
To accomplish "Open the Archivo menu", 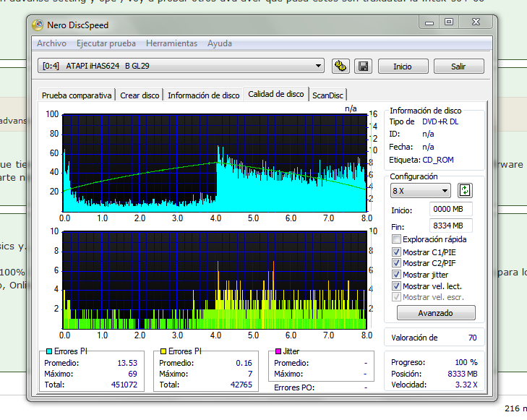I will click(51, 43).
